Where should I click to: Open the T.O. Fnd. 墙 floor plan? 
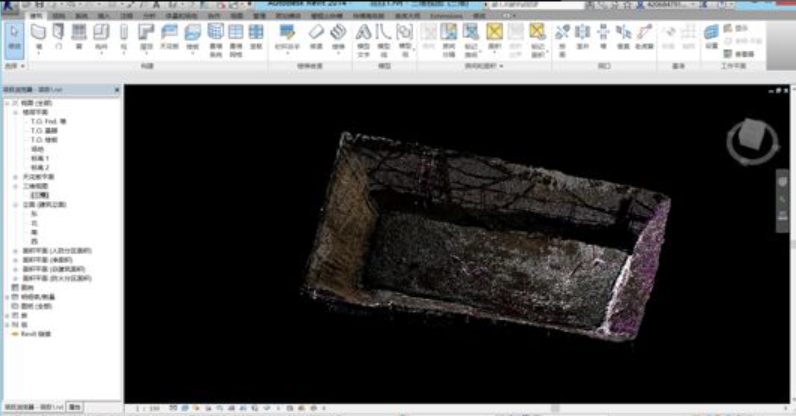coord(49,121)
